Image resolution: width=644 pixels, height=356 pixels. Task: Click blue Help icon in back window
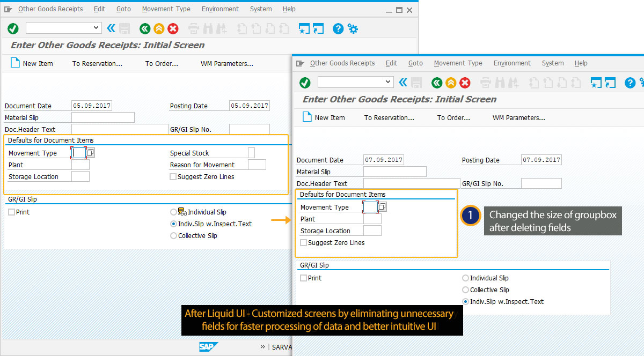[338, 28]
